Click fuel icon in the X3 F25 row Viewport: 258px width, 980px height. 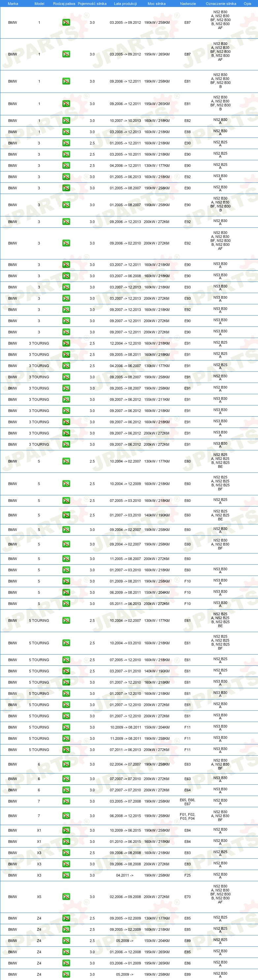(x=66, y=875)
